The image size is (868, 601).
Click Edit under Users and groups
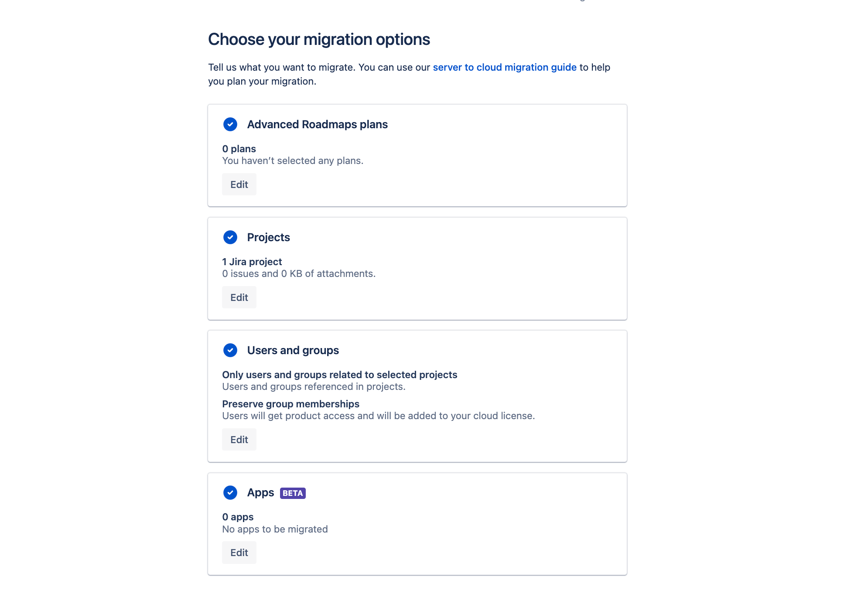pyautogui.click(x=239, y=439)
